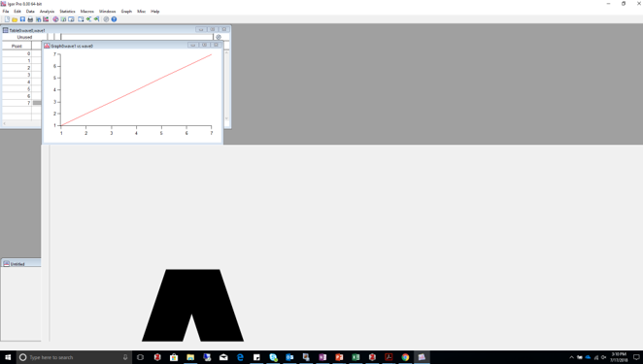Open the Analysis menu
The width and height of the screenshot is (643, 364).
(48, 12)
